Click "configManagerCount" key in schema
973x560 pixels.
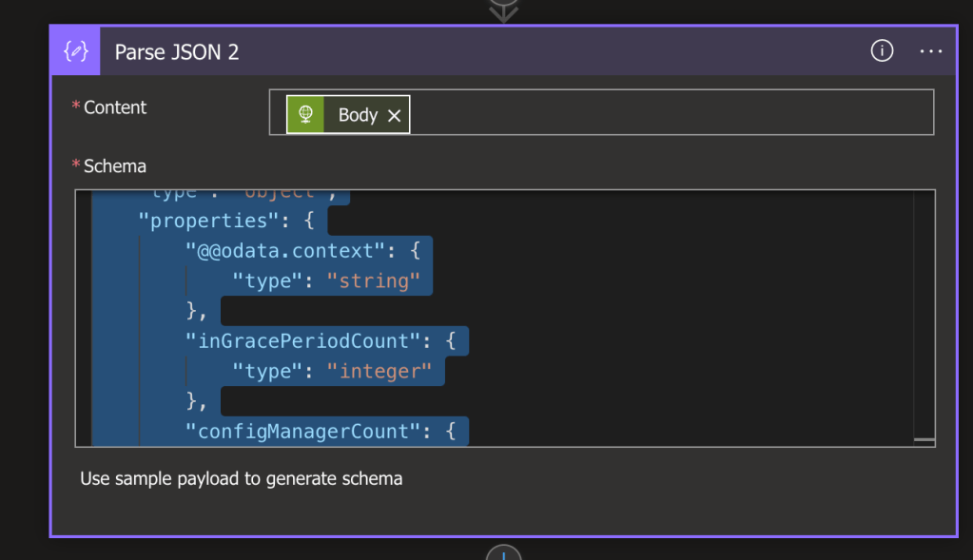pos(304,432)
